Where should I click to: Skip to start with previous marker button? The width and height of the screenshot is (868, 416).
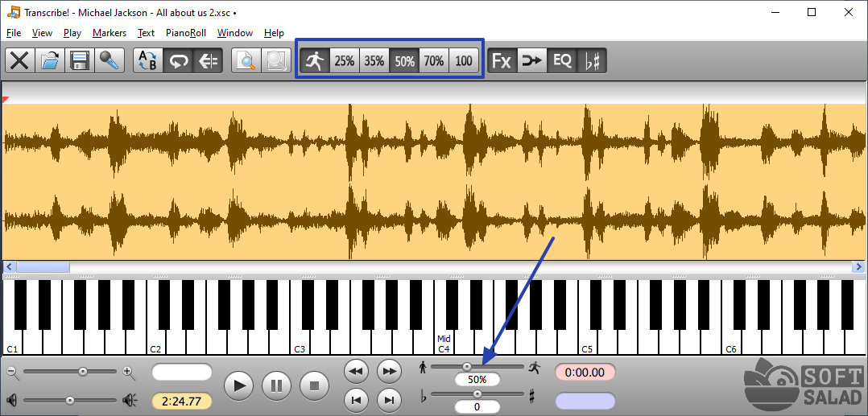pos(357,399)
